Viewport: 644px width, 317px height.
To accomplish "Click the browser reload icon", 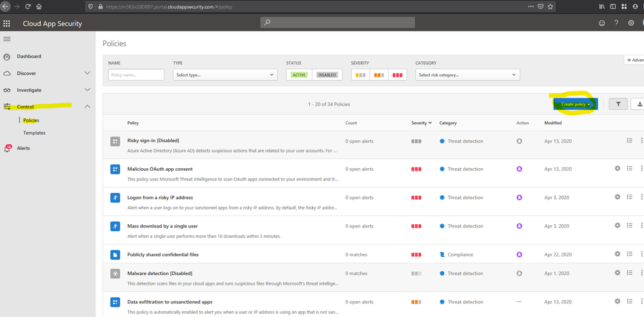I will pos(28,6).
